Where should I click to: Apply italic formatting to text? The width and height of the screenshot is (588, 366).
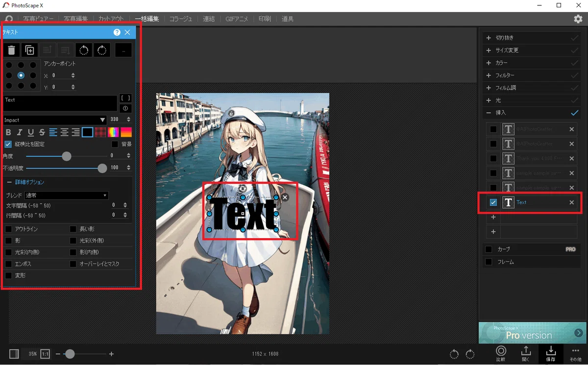[x=20, y=132]
